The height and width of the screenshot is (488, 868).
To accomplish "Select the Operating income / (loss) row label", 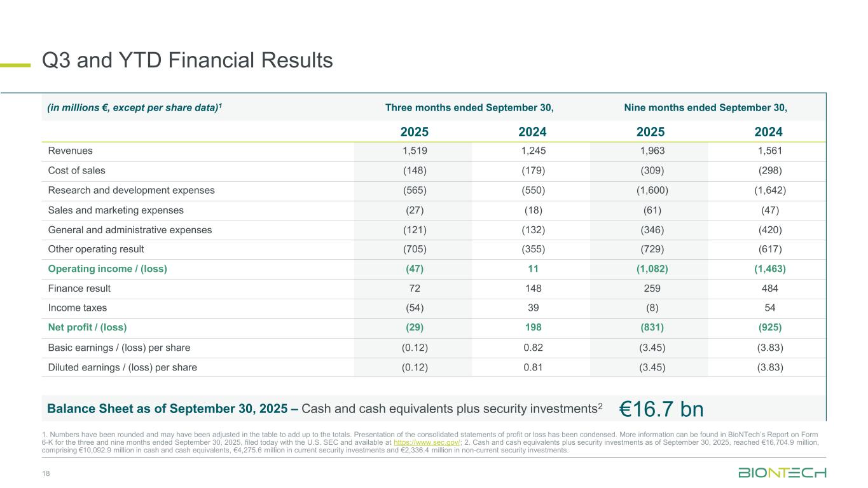I will [x=107, y=269].
